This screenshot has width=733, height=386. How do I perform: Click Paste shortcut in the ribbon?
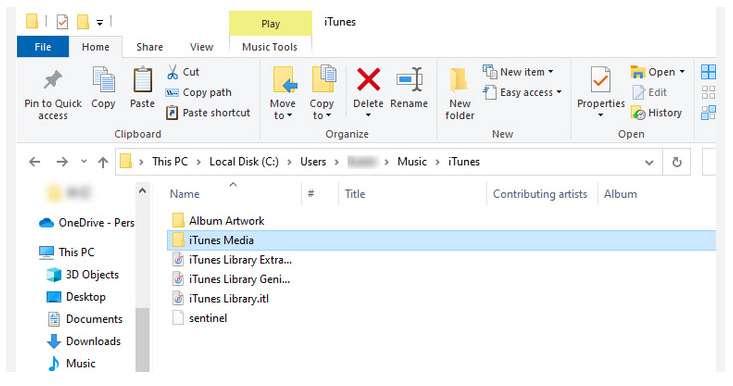(x=208, y=113)
